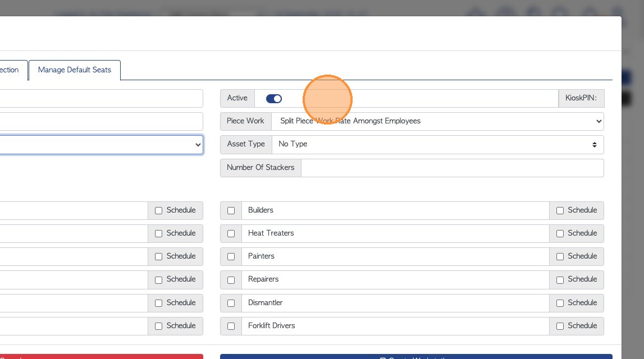
Task: Click the Piece Work label
Action: 245,121
